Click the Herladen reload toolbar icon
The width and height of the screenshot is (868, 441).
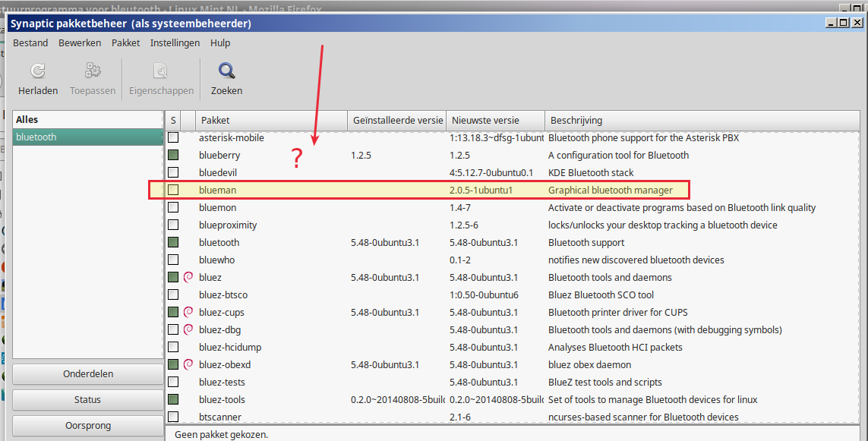(38, 71)
